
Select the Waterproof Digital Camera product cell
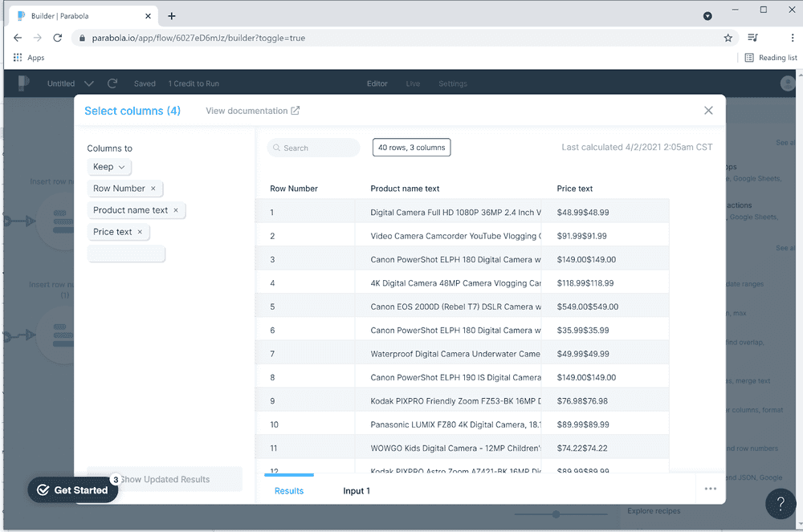(x=448, y=354)
